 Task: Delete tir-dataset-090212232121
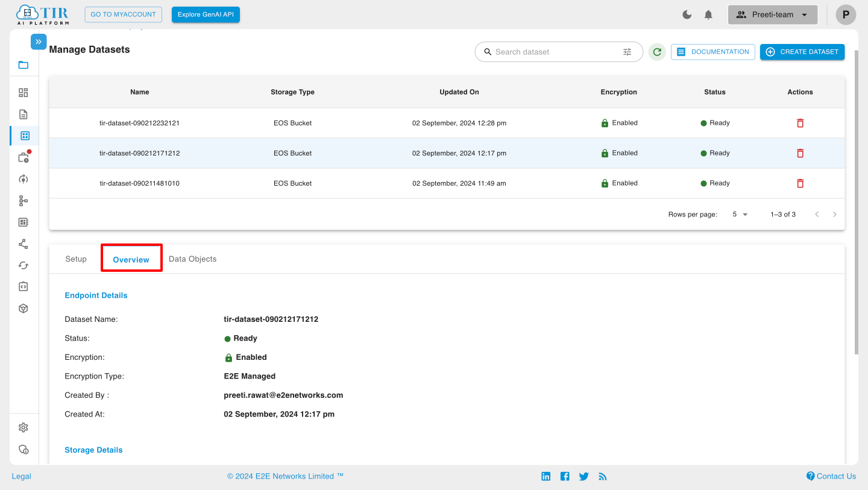point(800,123)
